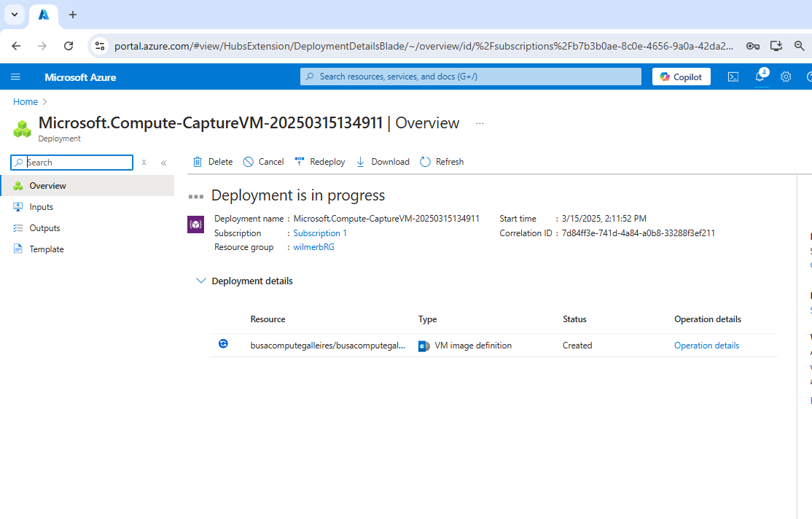Click the Start time value 3/15/2025
Image resolution: width=812 pixels, height=519 pixels.
tap(604, 219)
